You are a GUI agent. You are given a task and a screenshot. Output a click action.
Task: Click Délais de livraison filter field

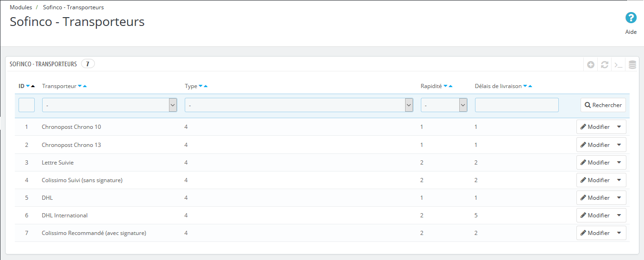click(x=517, y=105)
